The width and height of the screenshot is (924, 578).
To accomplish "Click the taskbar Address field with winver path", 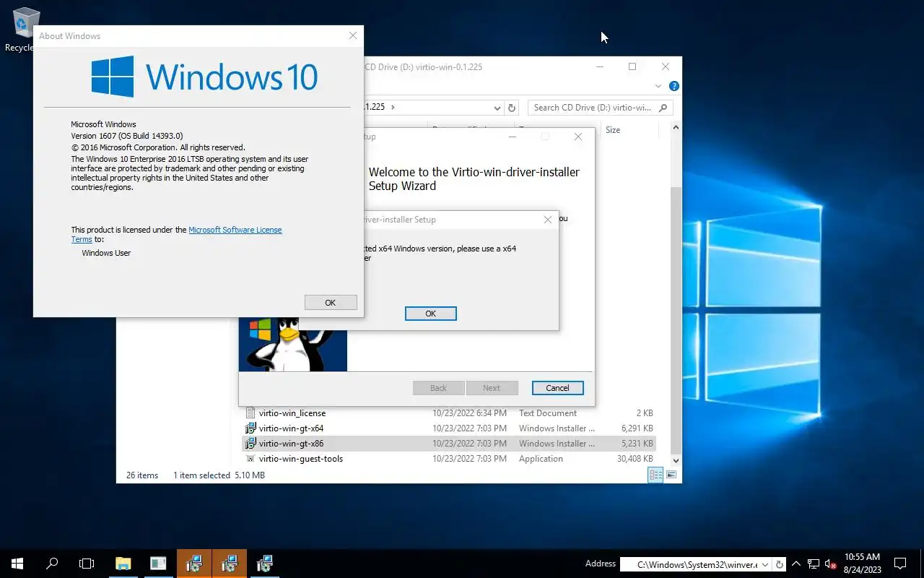I will [697, 564].
